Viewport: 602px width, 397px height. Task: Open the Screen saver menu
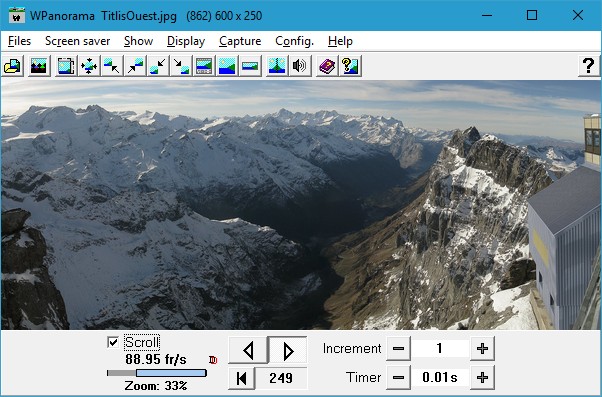[78, 41]
